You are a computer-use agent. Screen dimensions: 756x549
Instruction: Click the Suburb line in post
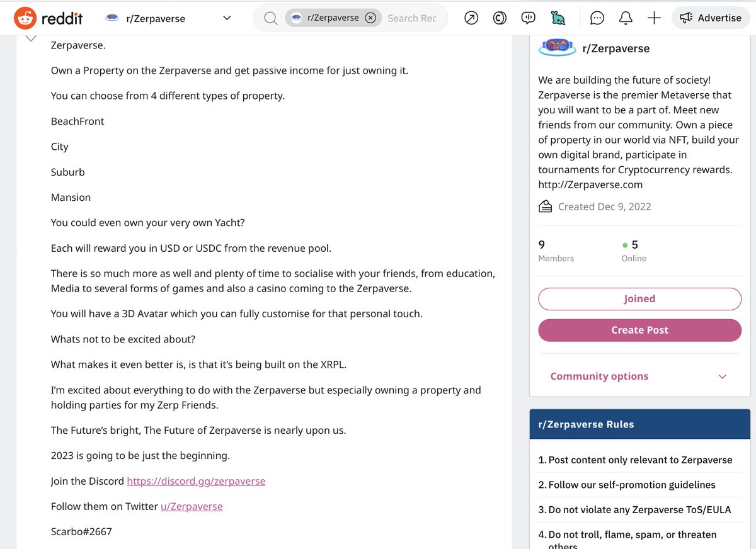pos(67,172)
